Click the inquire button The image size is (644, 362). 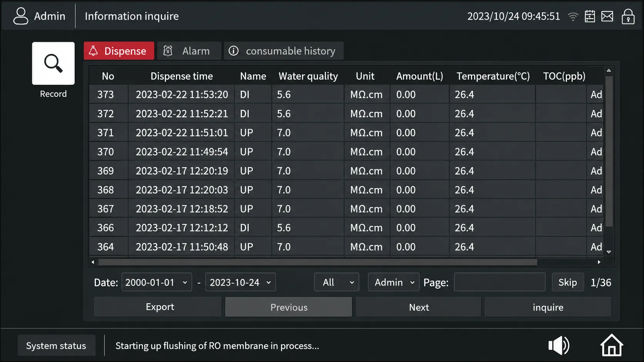(548, 307)
